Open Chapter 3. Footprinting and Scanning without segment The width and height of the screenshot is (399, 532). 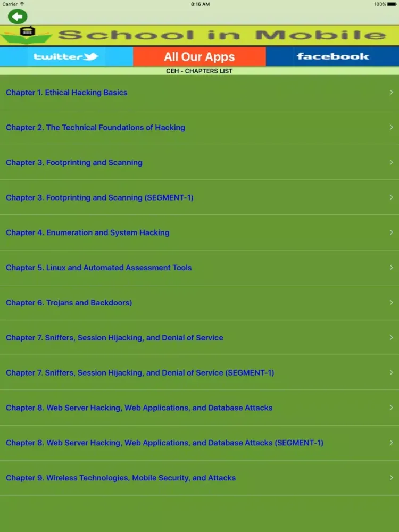click(x=199, y=162)
